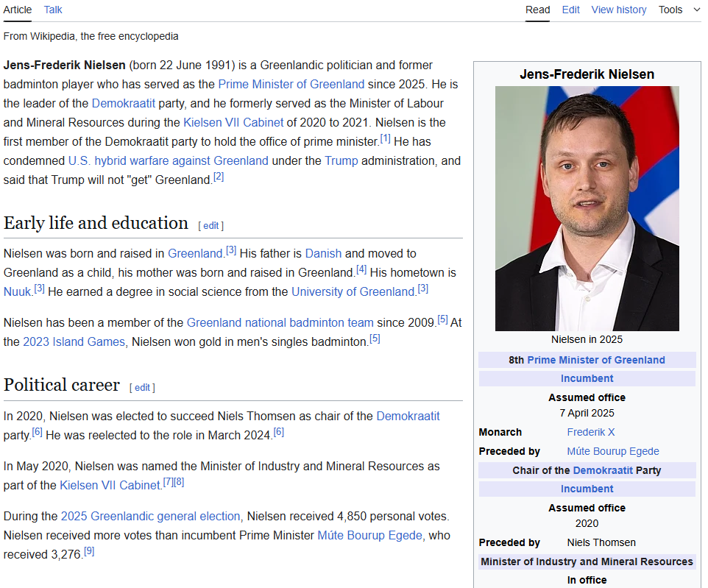Click the first Incumbent link in infobox
This screenshot has height=588, width=708.
(587, 378)
